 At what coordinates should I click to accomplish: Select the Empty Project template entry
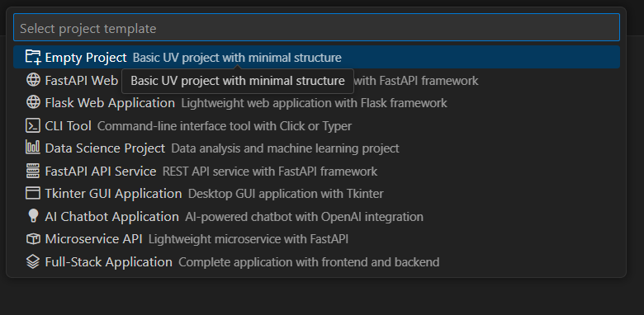pyautogui.click(x=316, y=57)
